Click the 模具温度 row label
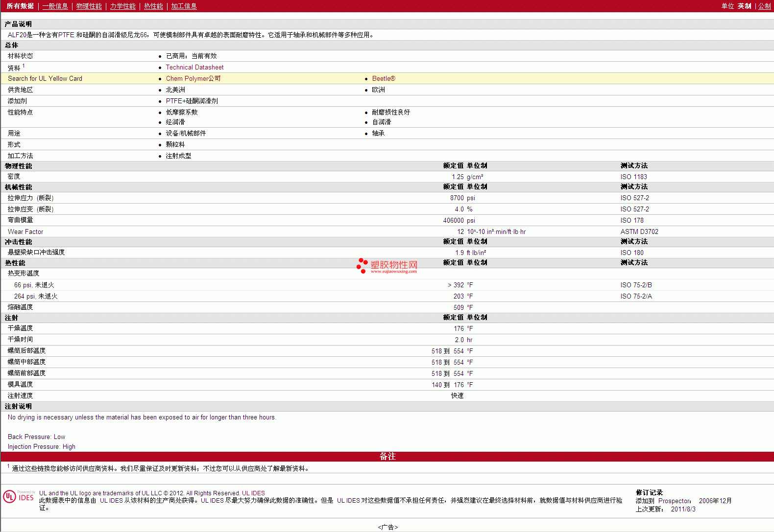Screen dimensions: 774x532 pyautogui.click(x=20, y=384)
